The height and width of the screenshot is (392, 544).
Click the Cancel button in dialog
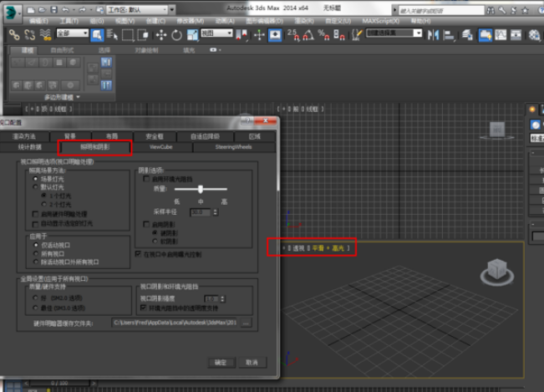click(x=252, y=363)
